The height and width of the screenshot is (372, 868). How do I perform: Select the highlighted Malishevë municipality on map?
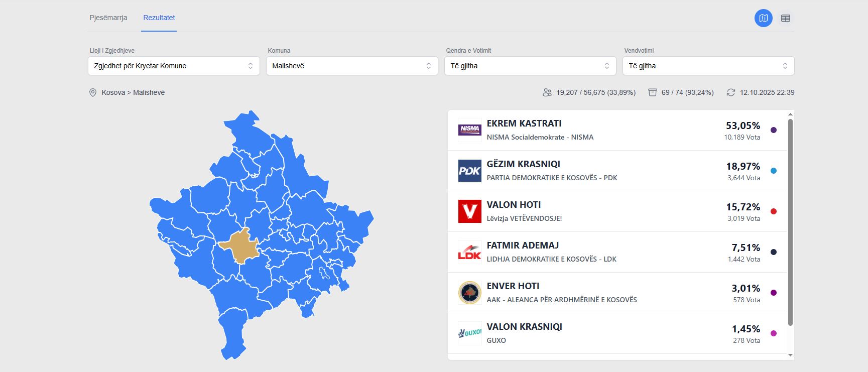tap(239, 247)
